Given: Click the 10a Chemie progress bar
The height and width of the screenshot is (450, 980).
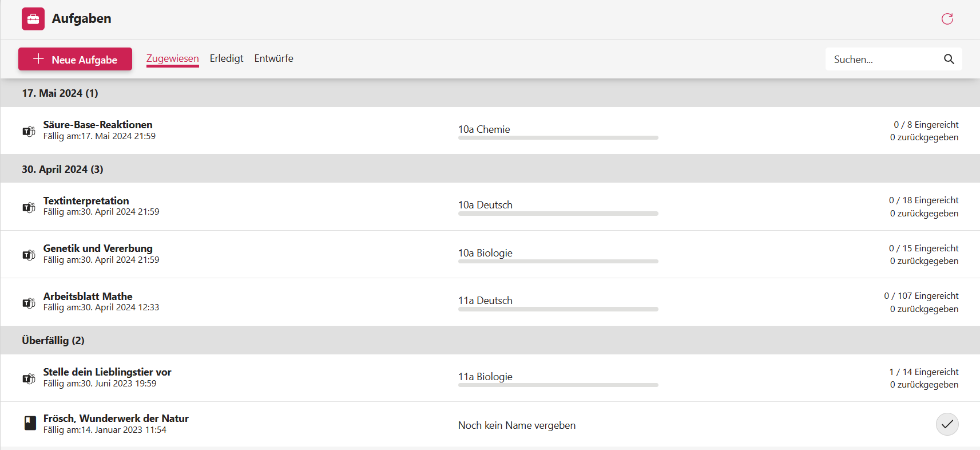Looking at the screenshot, I should 558,138.
